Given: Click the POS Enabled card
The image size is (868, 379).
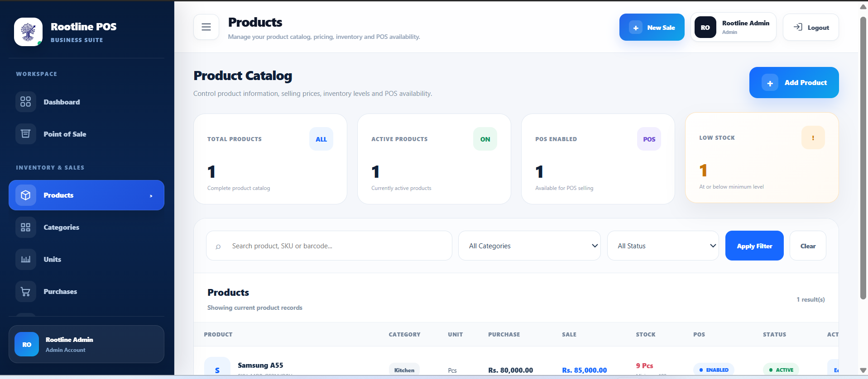Looking at the screenshot, I should click(598, 159).
